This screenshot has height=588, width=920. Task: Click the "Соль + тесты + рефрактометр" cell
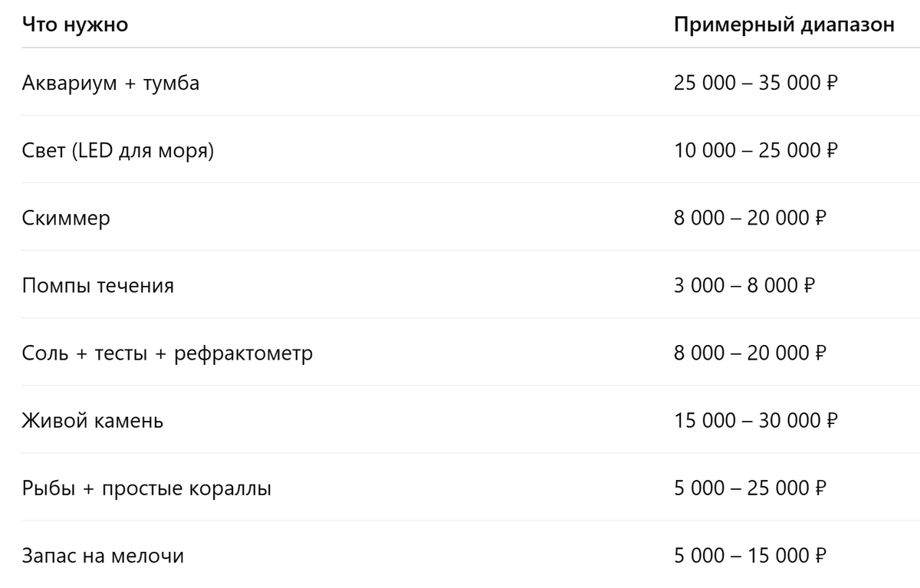(x=167, y=353)
